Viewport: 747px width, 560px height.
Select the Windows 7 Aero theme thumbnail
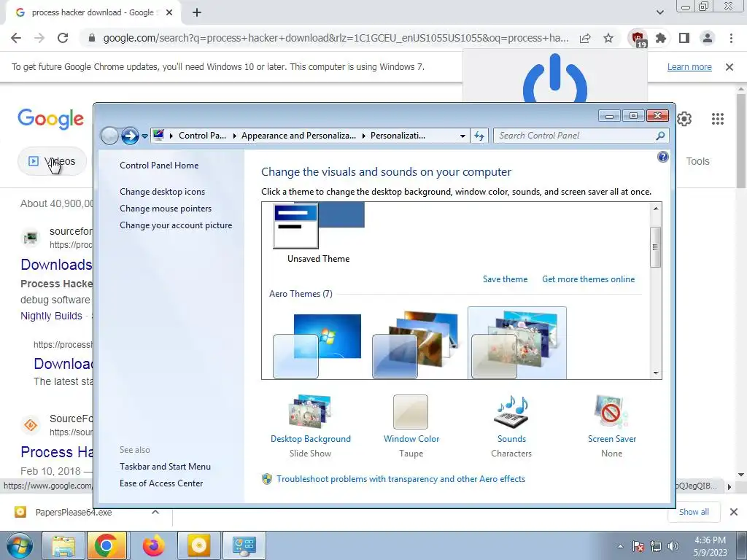pyautogui.click(x=317, y=346)
